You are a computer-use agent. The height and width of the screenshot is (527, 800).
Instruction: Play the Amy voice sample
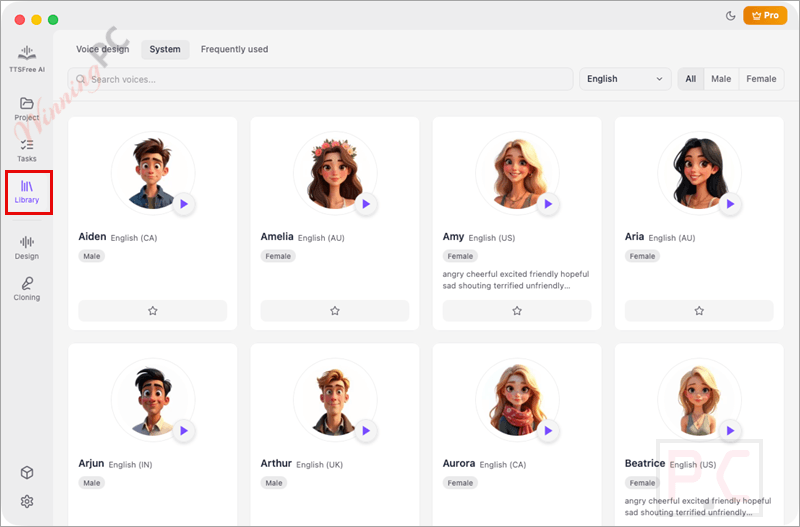click(548, 204)
